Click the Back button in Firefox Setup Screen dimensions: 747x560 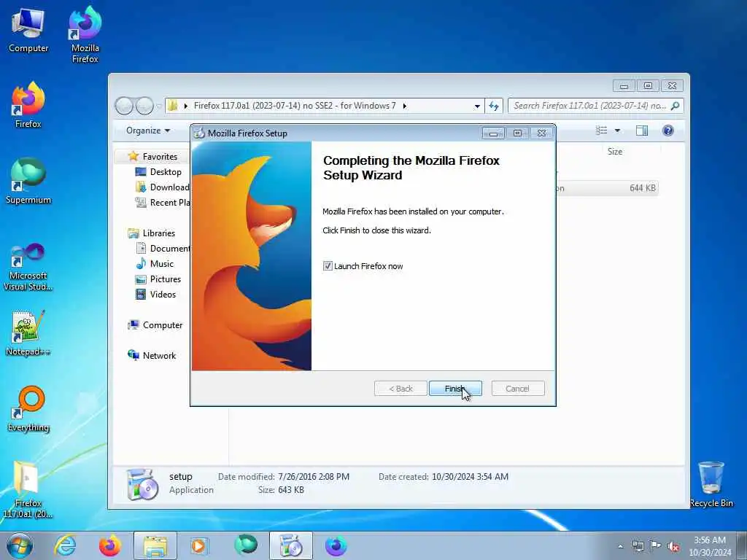(400, 389)
